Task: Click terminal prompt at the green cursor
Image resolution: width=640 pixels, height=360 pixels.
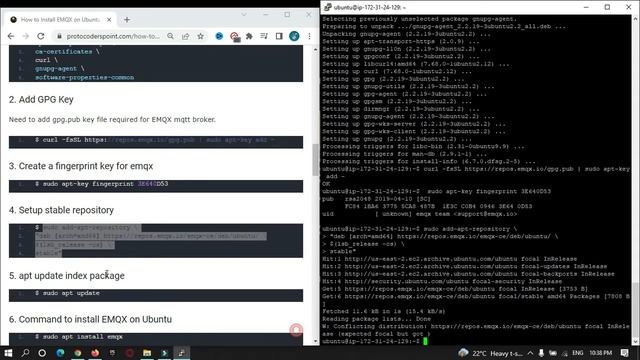Action: [425, 341]
